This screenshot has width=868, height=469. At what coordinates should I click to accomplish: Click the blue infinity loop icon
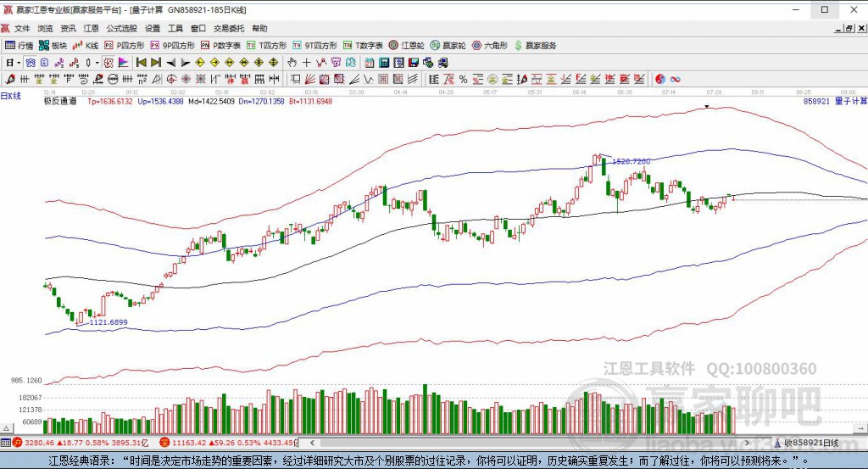pos(676,79)
